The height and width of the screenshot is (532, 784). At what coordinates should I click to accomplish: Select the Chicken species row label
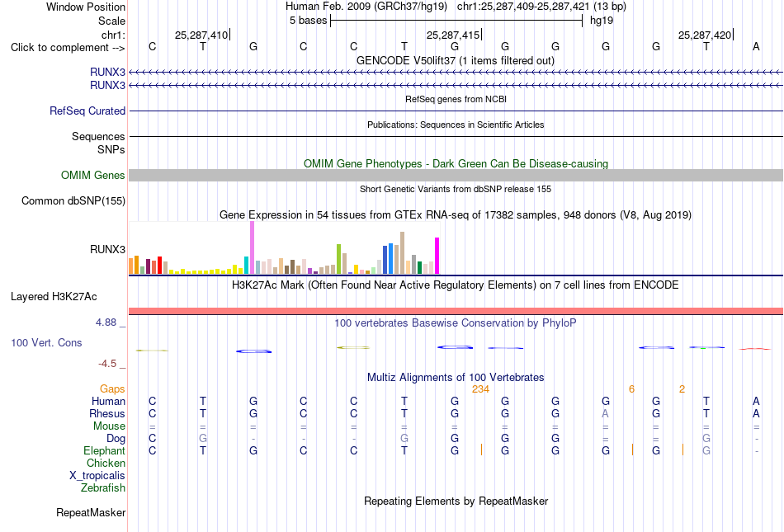[106, 463]
